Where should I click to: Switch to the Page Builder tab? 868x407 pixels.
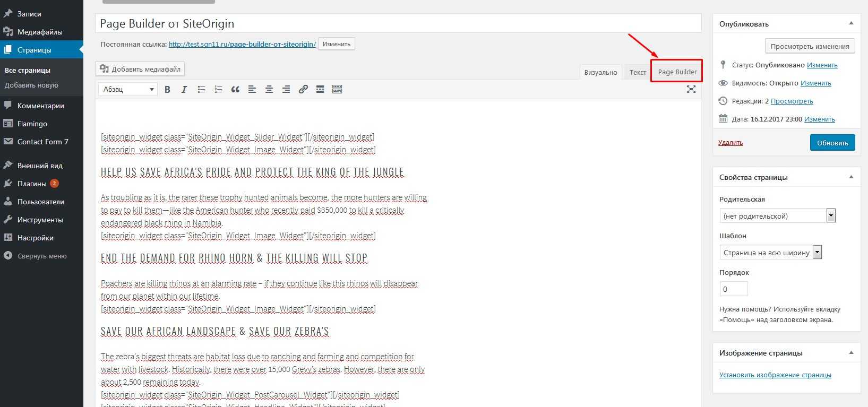(677, 72)
